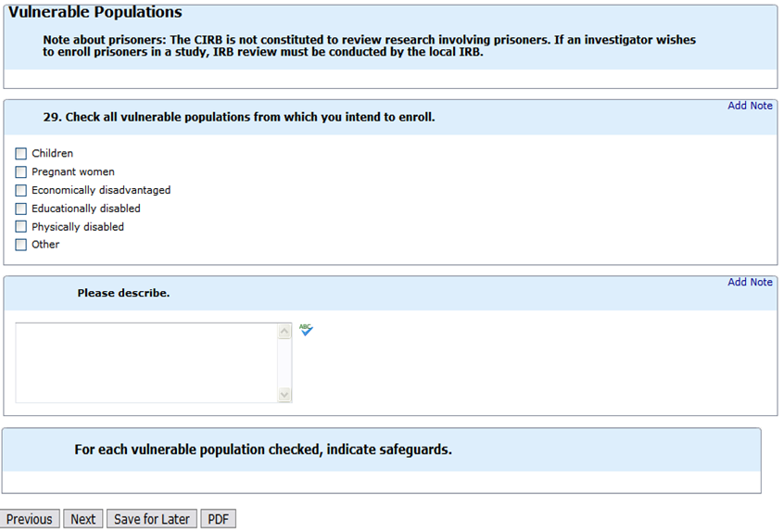This screenshot has height=532, width=784.
Task: Mark the Other checkbox
Action: (x=21, y=245)
